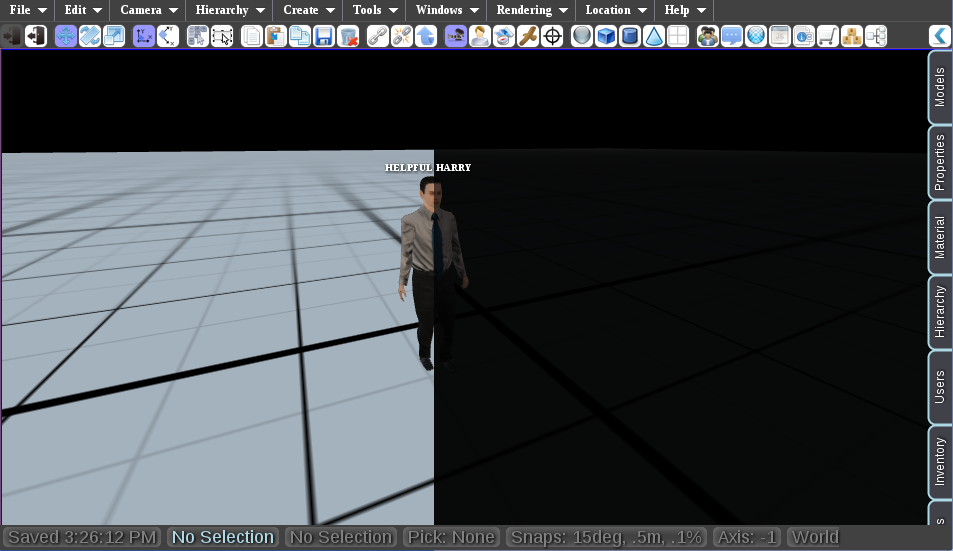
Task: Open the Inventory side tab
Action: click(940, 462)
